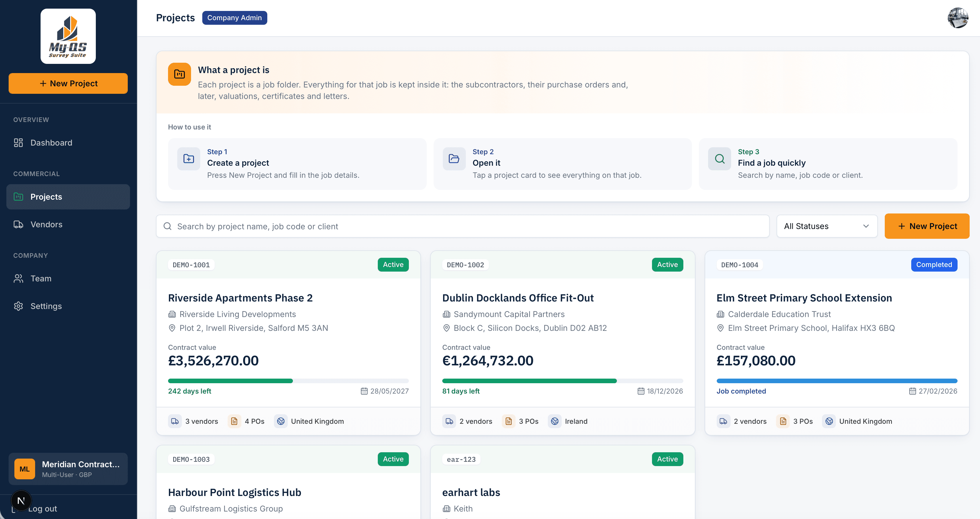This screenshot has width=980, height=519.
Task: Open Dashboard in the sidebar
Action: pyautogui.click(x=68, y=143)
